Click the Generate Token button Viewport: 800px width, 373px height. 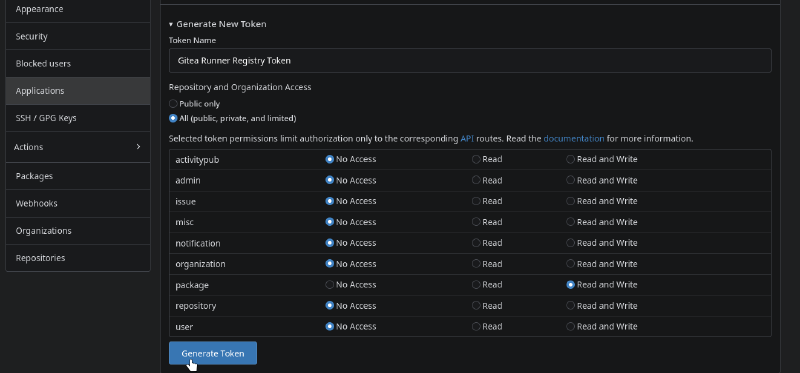213,353
